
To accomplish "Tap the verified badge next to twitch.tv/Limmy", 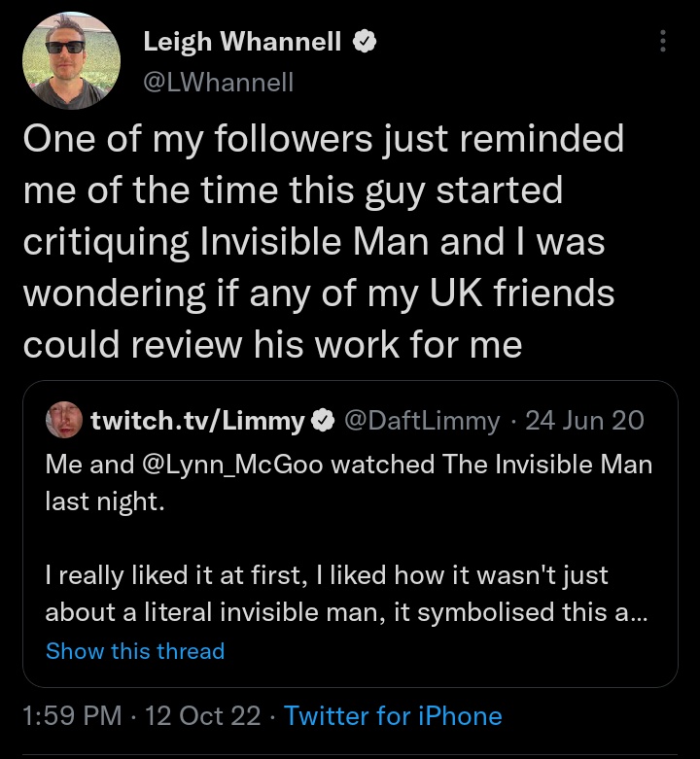I will coord(323,420).
